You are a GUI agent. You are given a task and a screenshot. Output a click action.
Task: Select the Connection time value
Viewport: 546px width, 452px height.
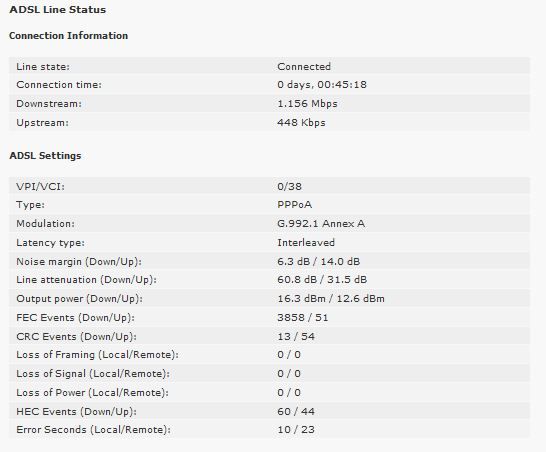coord(322,85)
